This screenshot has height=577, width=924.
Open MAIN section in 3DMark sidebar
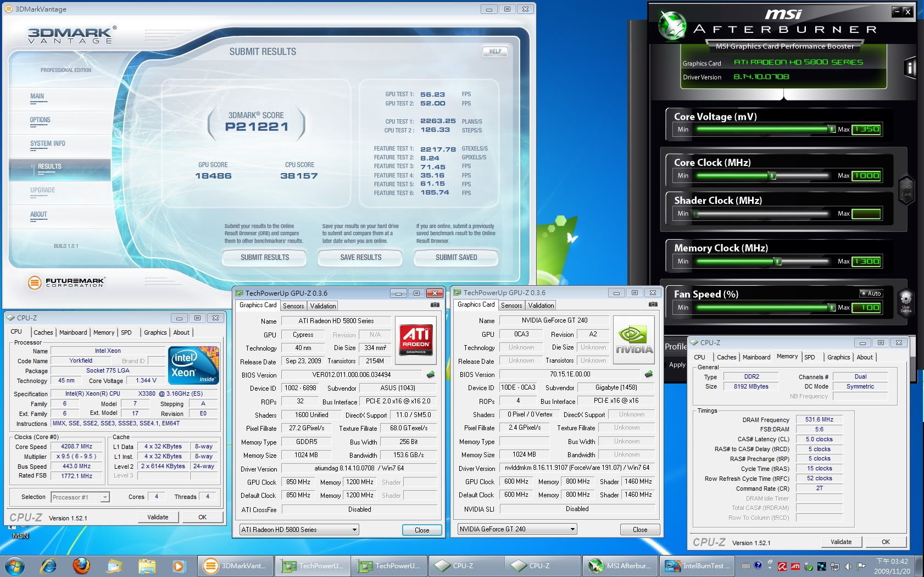point(37,96)
